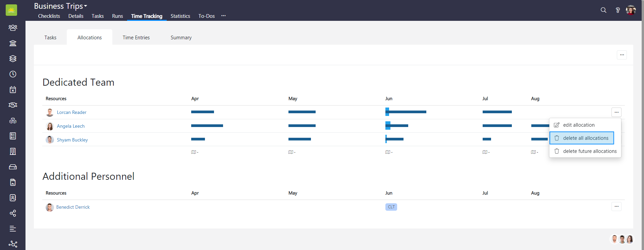
Task: Click the bank building sidebar icon
Action: 13,43
